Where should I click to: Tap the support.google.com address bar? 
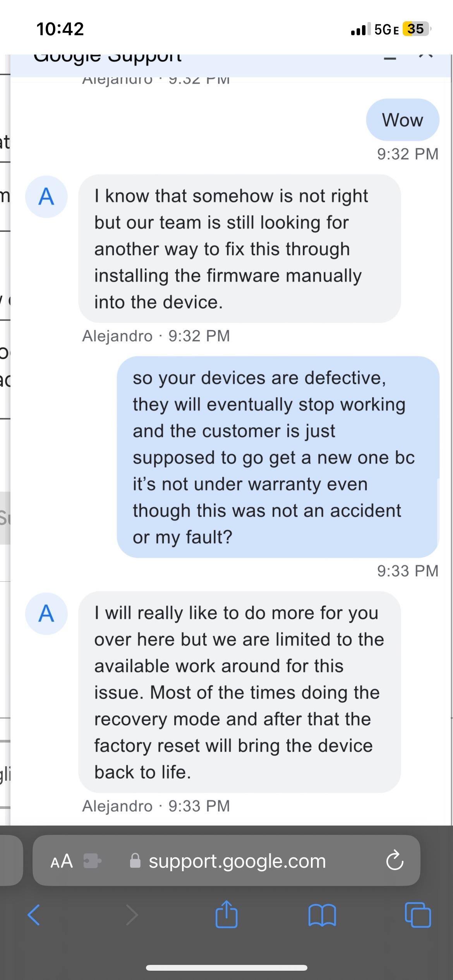[237, 861]
